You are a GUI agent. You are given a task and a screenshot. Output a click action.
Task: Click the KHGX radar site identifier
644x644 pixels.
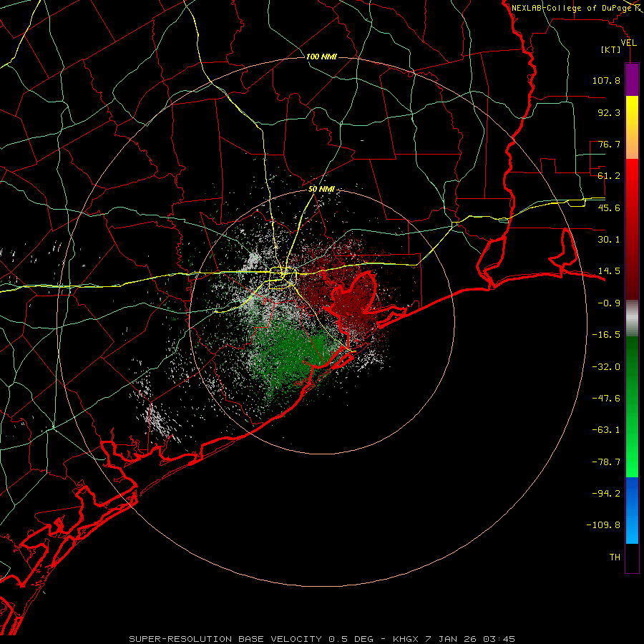[406, 639]
